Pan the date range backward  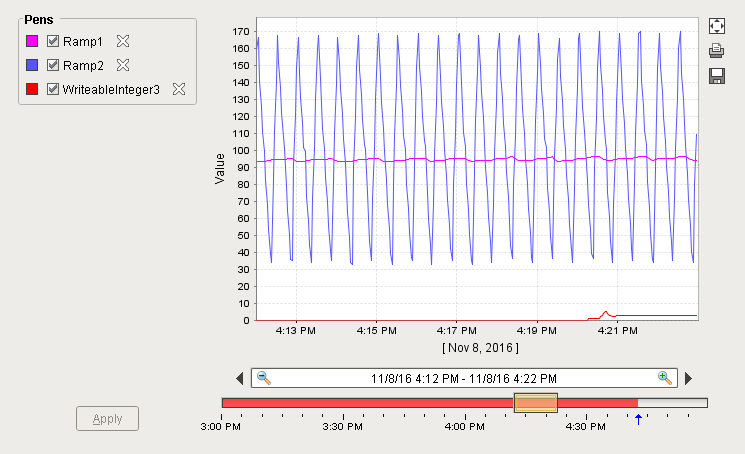(x=239, y=378)
